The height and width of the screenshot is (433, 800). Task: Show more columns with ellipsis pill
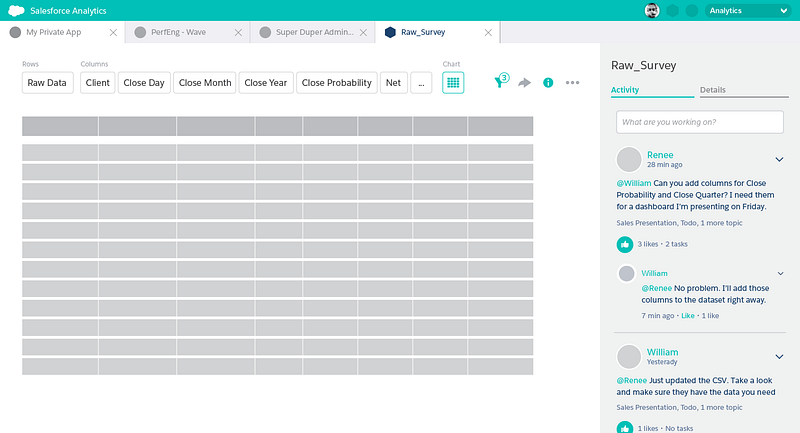coord(421,83)
